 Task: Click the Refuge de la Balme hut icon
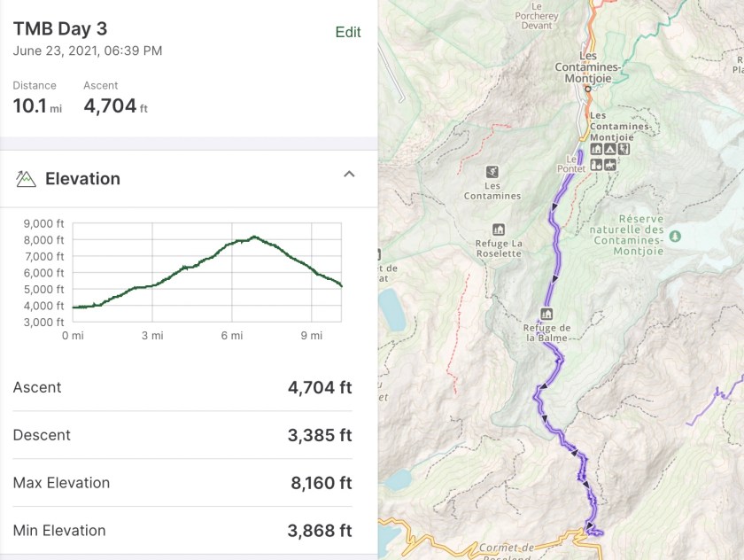tap(546, 314)
